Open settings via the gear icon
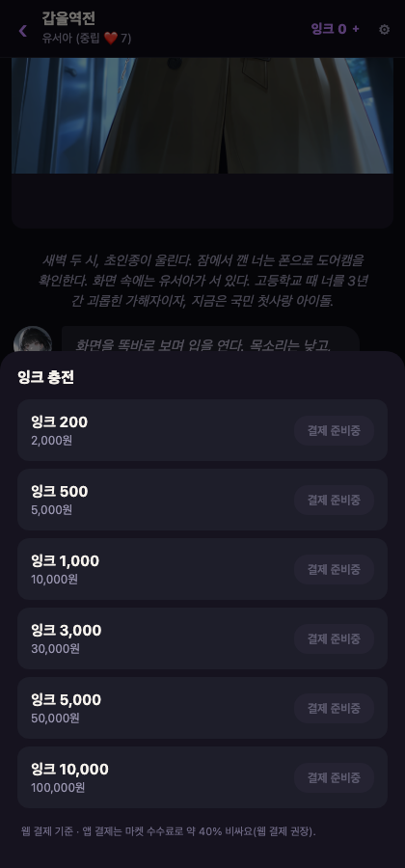The height and width of the screenshot is (868, 405). coord(384,29)
